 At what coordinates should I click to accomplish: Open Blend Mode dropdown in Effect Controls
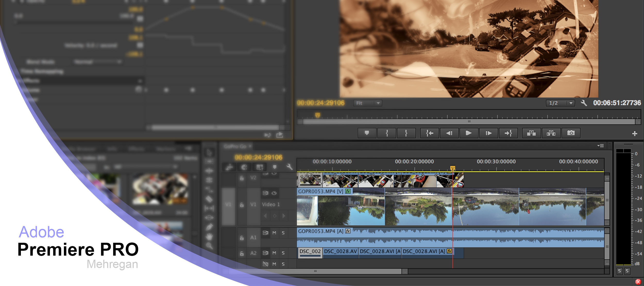pyautogui.click(x=98, y=62)
